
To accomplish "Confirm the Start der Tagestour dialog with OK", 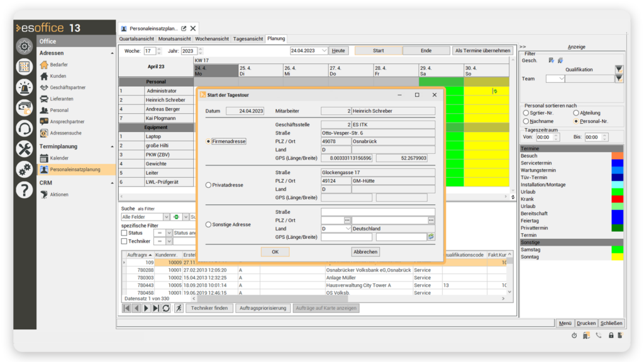I will [275, 252].
